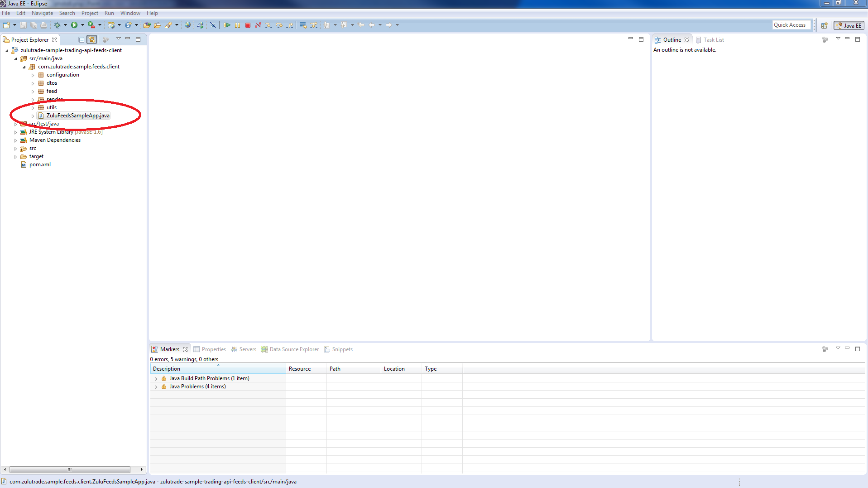
Task: Toggle Skip All Breakpoints icon
Action: coord(213,25)
